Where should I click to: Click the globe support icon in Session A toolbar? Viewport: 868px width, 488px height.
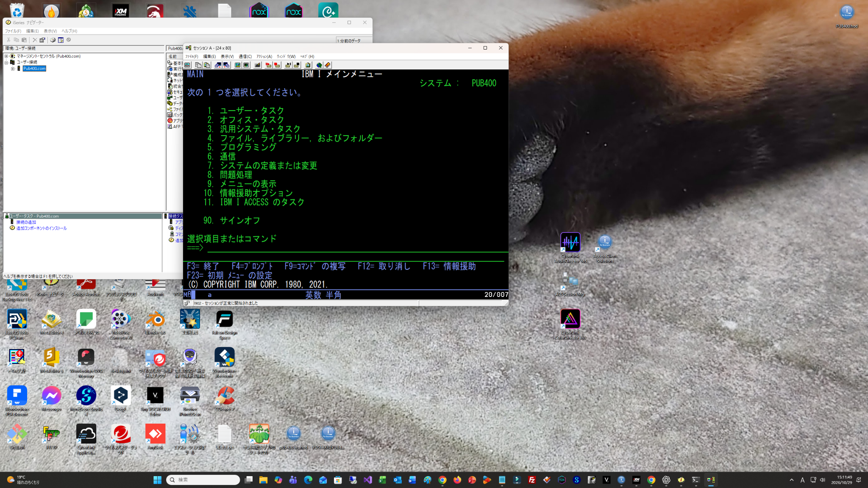coord(319,65)
